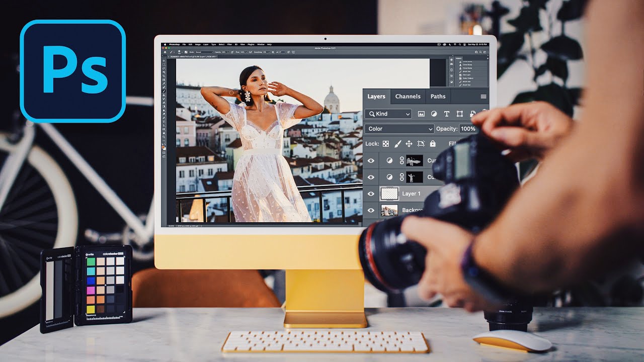Viewport: 644px width, 362px height.
Task: Filter for adjustment layers
Action: pyautogui.click(x=434, y=114)
